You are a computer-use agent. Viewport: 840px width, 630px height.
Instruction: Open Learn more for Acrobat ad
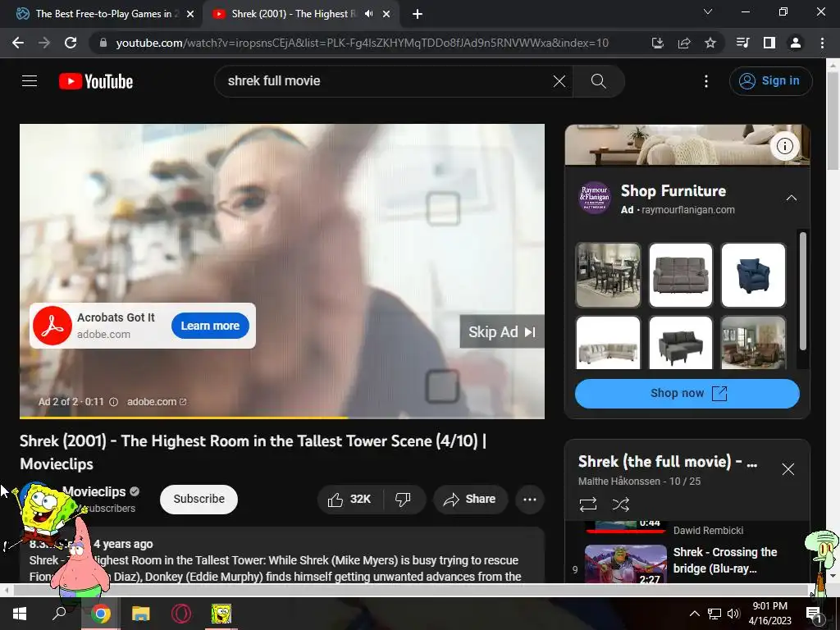[210, 326]
